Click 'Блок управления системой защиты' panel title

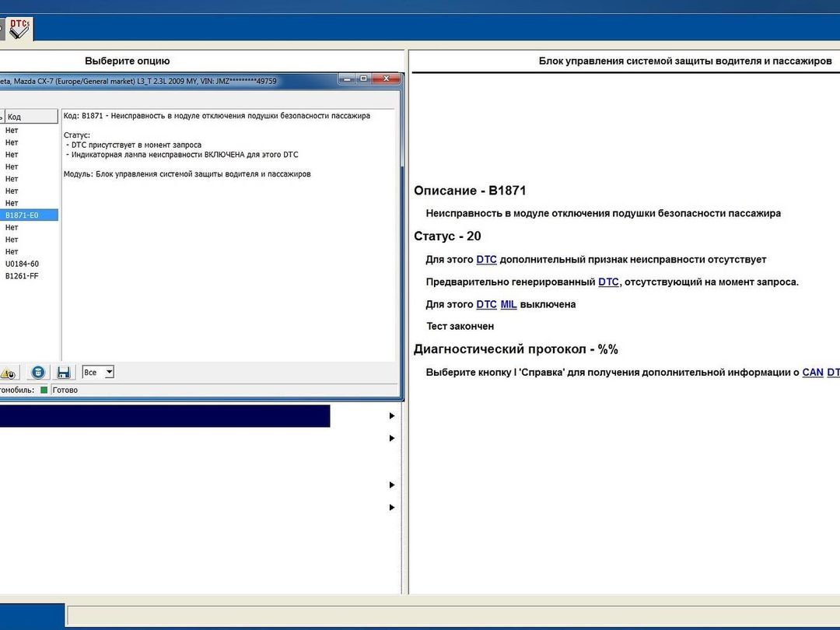685,61
